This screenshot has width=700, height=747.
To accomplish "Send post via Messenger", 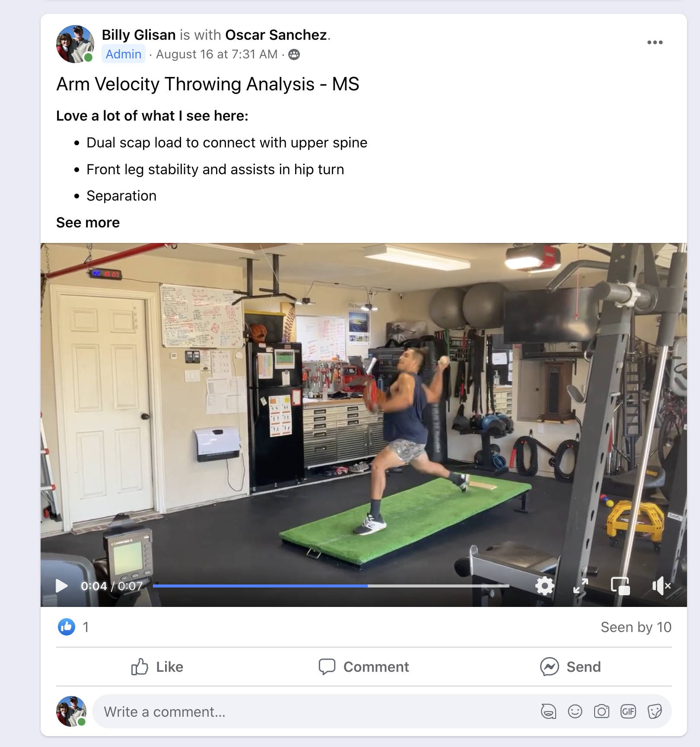I will pyautogui.click(x=570, y=667).
